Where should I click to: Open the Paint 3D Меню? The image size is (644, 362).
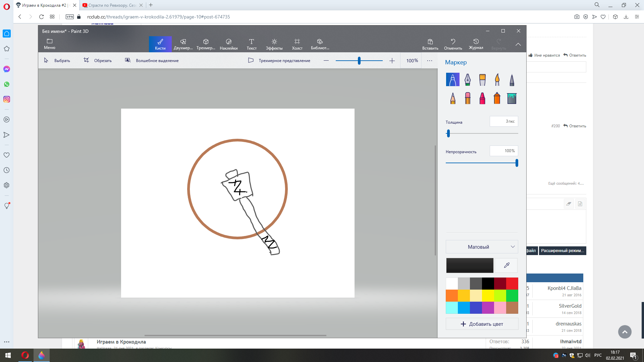click(x=50, y=44)
